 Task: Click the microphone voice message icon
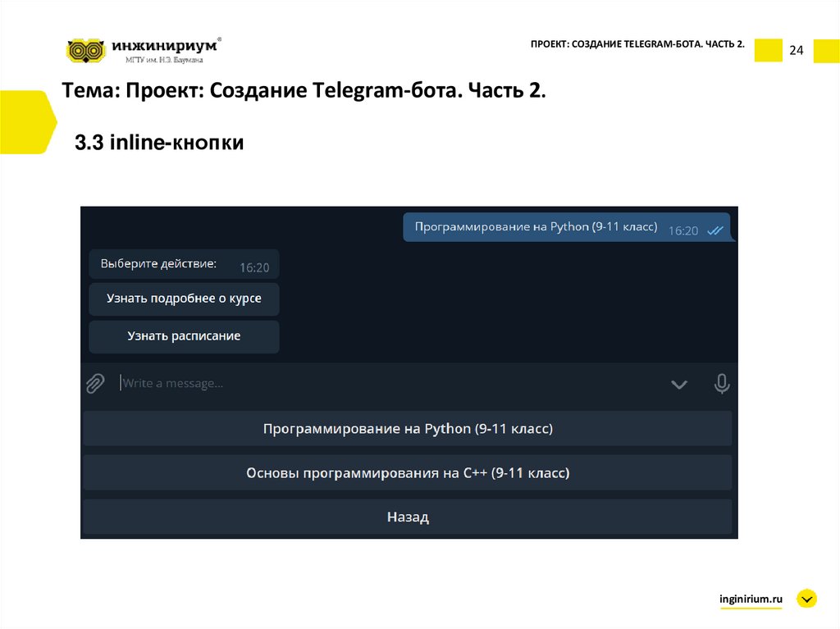722,384
